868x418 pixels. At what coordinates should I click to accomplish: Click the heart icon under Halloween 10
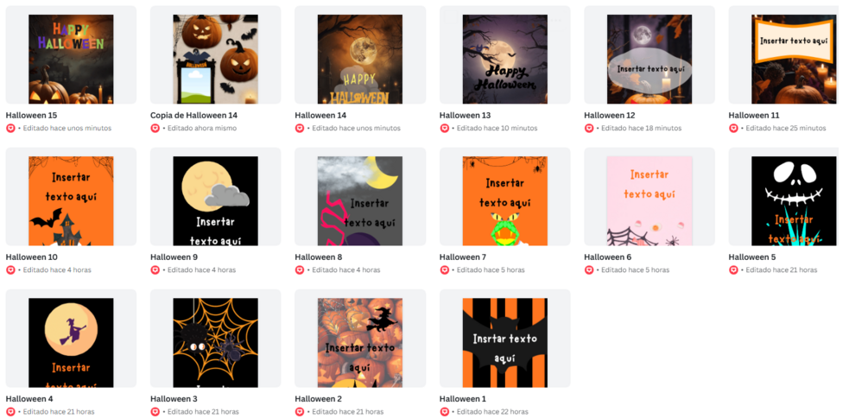(x=10, y=270)
